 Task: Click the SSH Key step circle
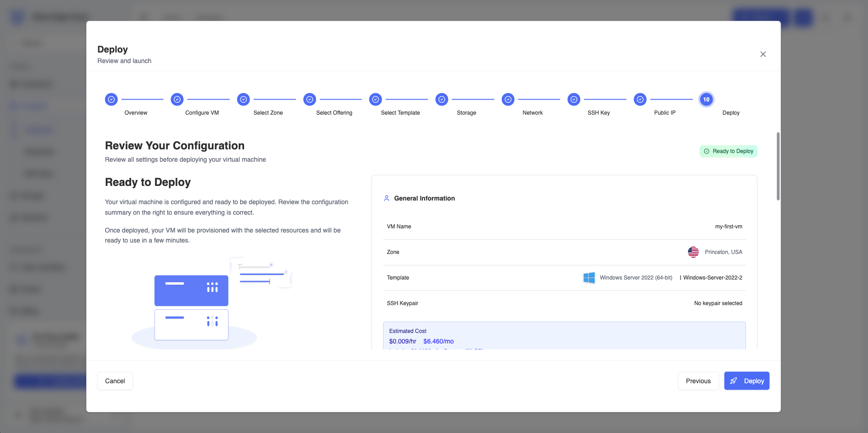pos(574,99)
